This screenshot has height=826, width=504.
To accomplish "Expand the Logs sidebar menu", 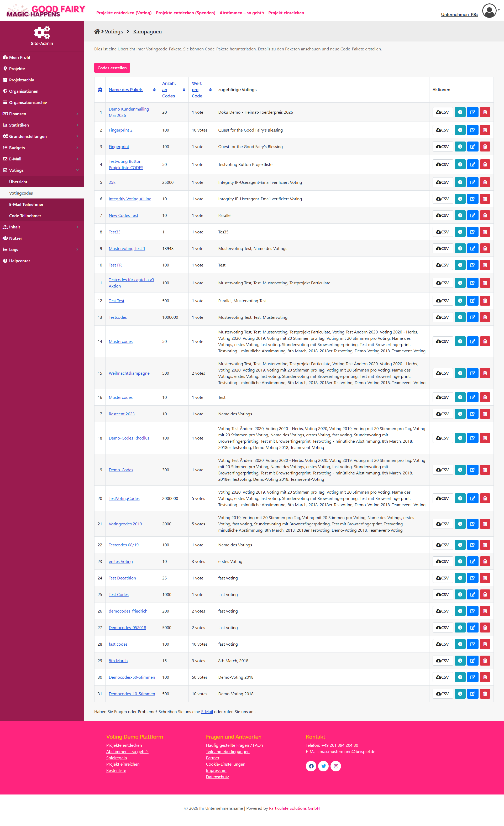I will (x=42, y=249).
